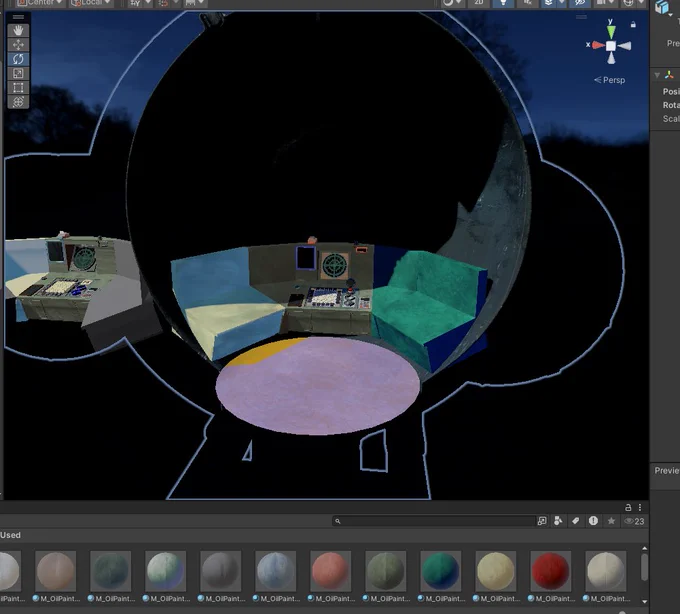680x614 pixels.
Task: Click the GameObject cube icon in Inspector
Action: (662, 7)
